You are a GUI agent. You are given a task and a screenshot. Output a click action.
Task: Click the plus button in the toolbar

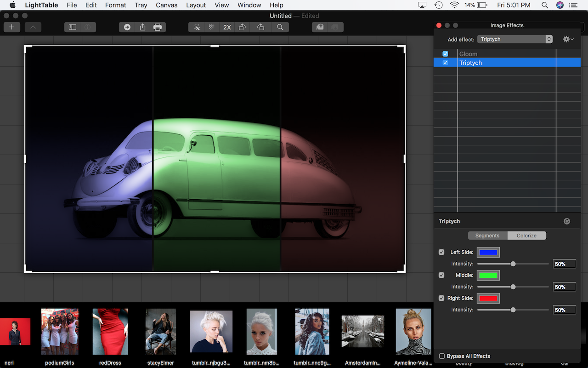[11, 27]
